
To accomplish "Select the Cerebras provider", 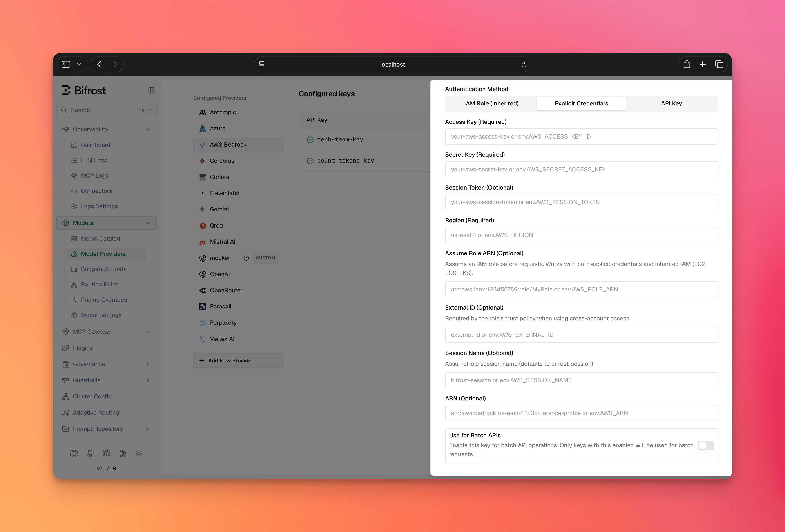I will tap(239, 161).
